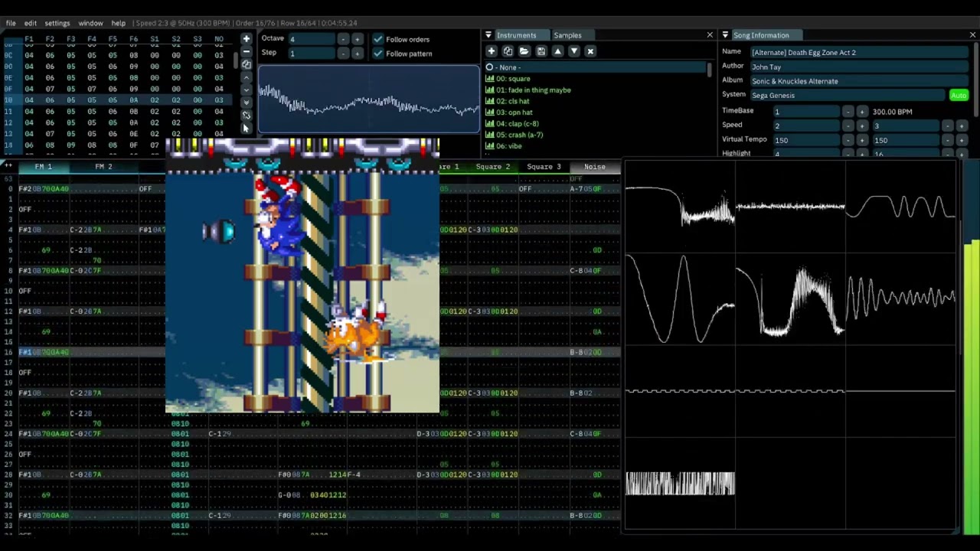Increase first Speed value with plus button
Image resolution: width=980 pixels, height=551 pixels.
[x=862, y=126]
